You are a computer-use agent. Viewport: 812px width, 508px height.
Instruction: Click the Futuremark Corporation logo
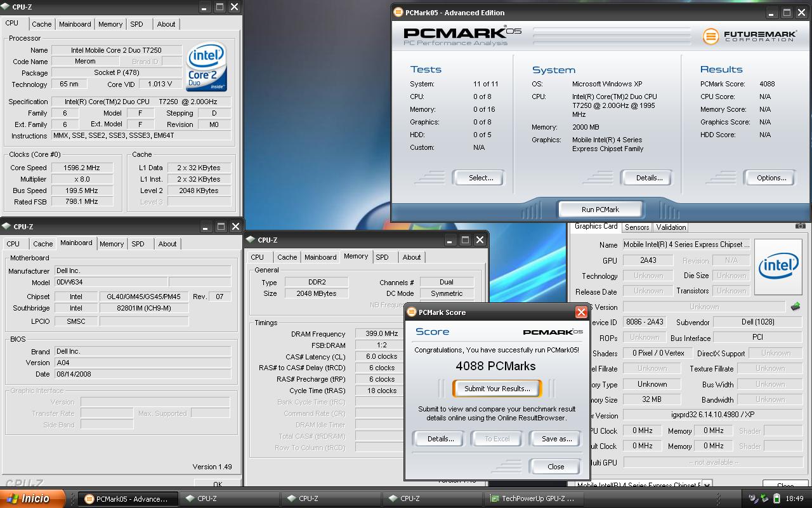749,36
